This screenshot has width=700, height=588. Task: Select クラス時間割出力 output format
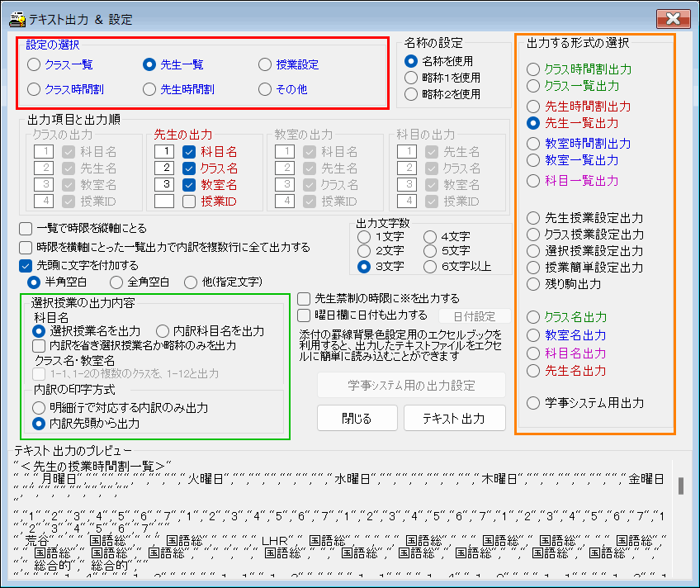(533, 69)
